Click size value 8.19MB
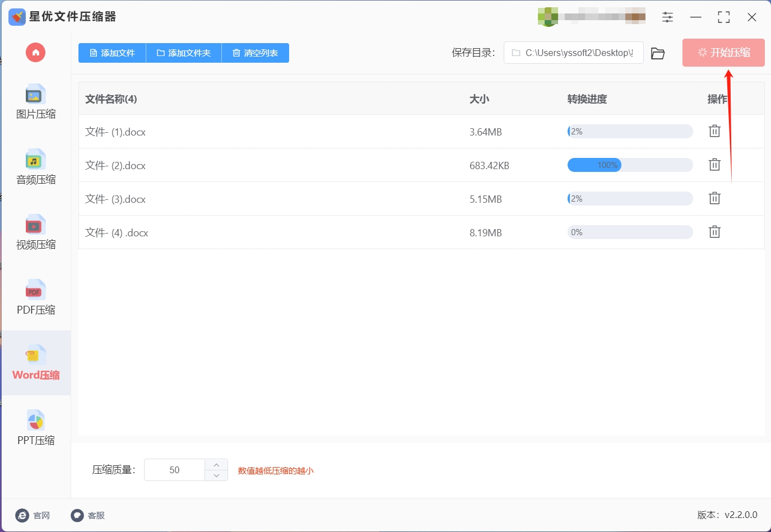This screenshot has height=532, width=771. (486, 233)
